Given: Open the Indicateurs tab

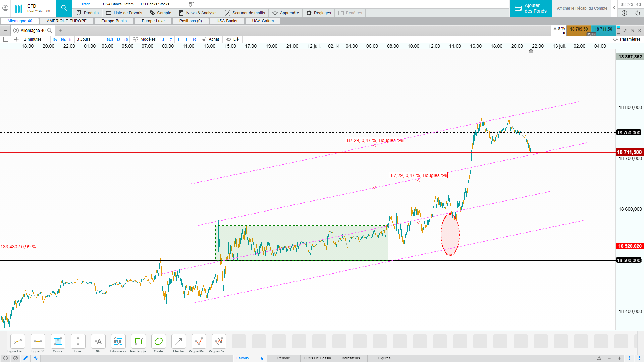Looking at the screenshot, I should [351, 358].
